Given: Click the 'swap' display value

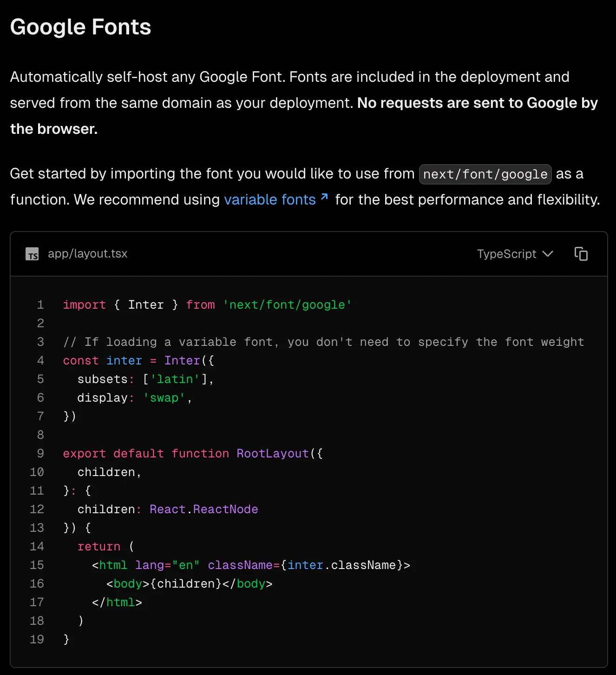Looking at the screenshot, I should [x=164, y=398].
